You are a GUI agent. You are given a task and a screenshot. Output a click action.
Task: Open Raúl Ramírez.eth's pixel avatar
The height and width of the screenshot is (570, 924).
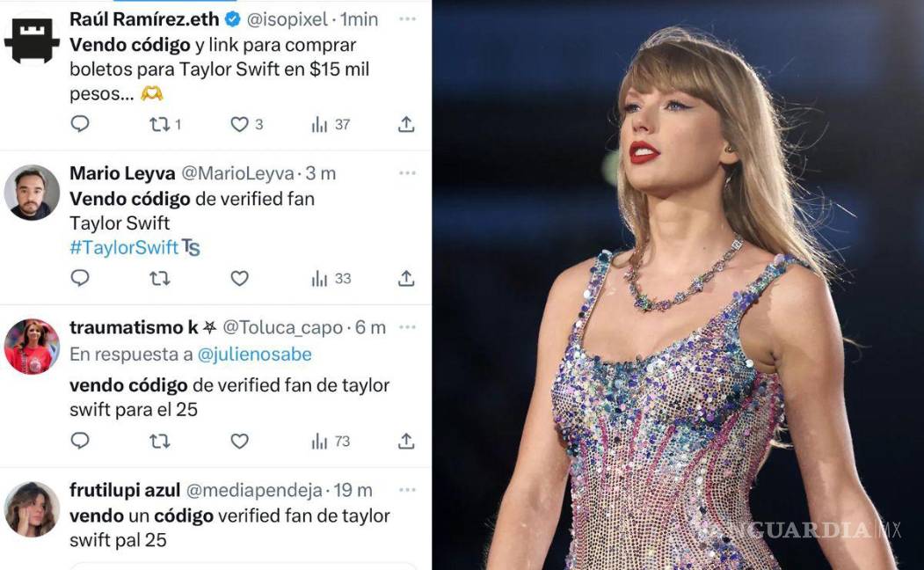[x=32, y=40]
